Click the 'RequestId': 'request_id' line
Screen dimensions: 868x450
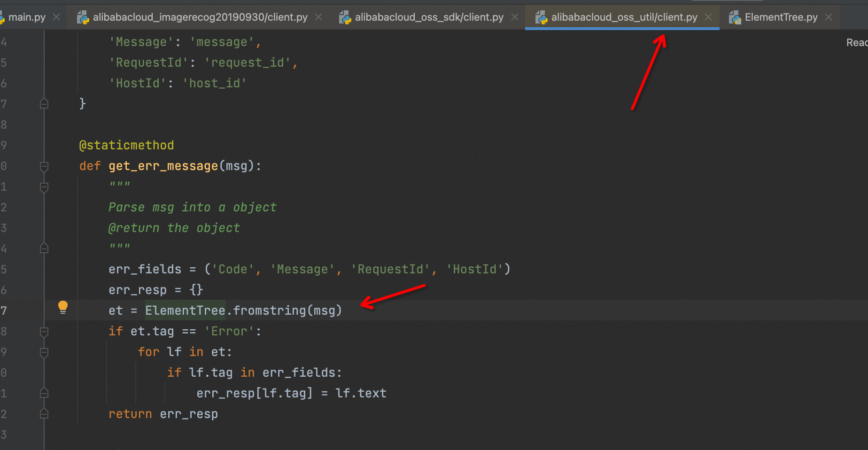(203, 62)
